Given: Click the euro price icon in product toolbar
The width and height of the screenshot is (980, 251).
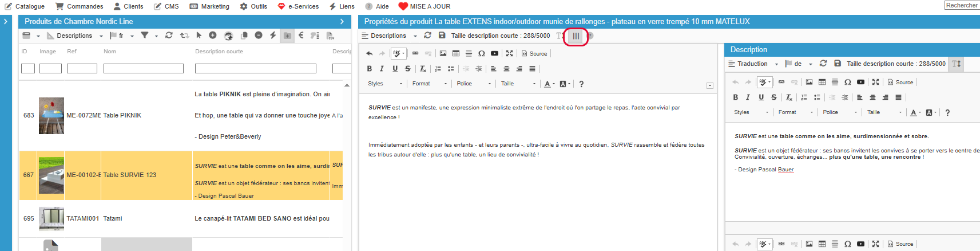Looking at the screenshot, I should click(x=301, y=36).
